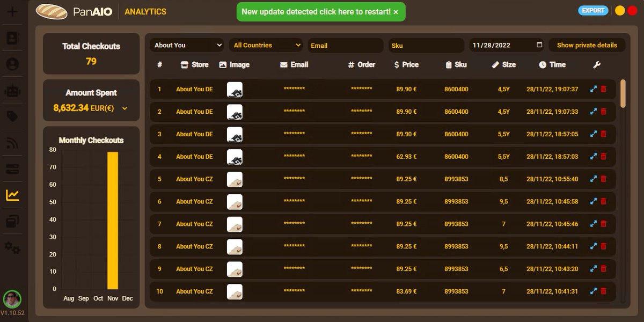Viewport: 644px width, 322px height.
Task: Click About You CZ store in row 9
Action: 194,269
